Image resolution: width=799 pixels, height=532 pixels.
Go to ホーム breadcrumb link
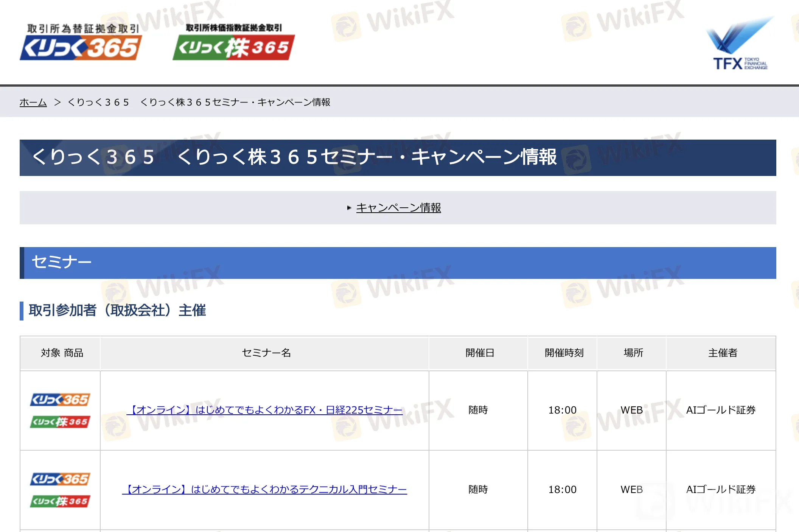tap(33, 102)
